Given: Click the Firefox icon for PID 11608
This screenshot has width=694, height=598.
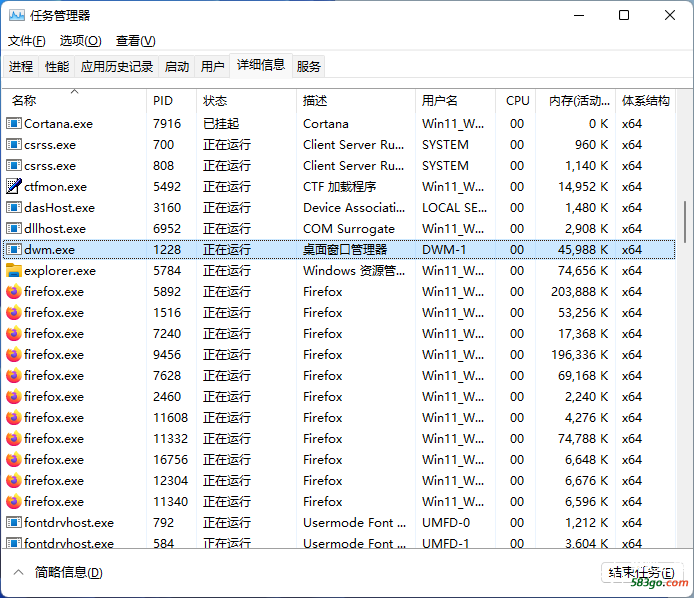Looking at the screenshot, I should coord(14,418).
